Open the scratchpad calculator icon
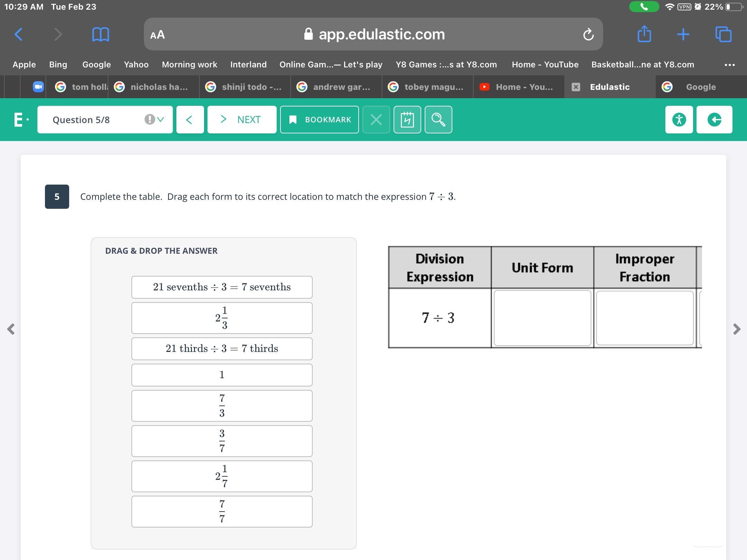 [x=407, y=120]
